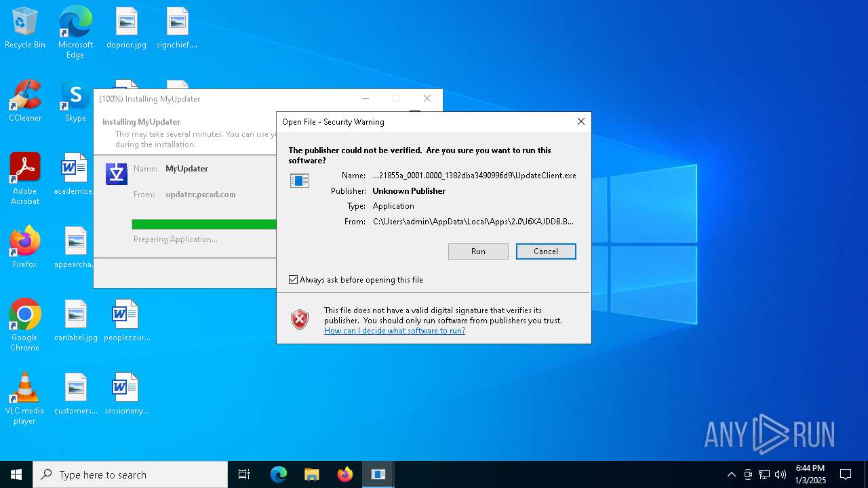Screen dimensions: 868x488
Task: Open Firefox desktop shortcut
Action: 25,247
